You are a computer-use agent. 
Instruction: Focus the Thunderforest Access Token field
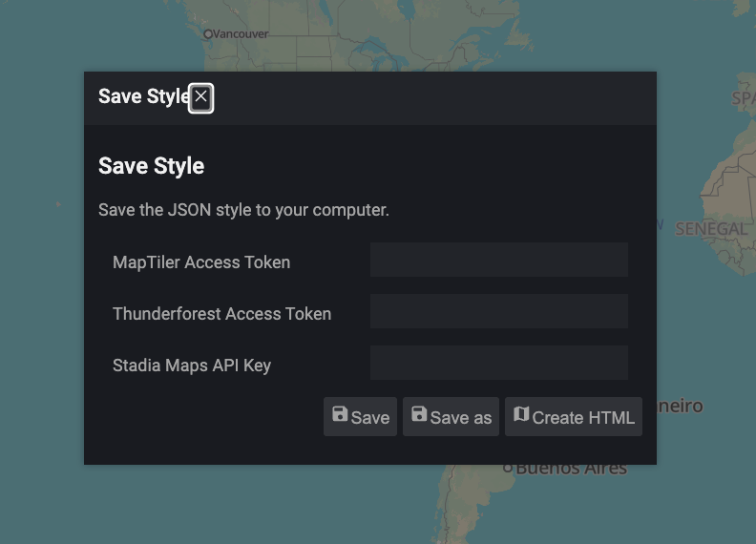[498, 312]
